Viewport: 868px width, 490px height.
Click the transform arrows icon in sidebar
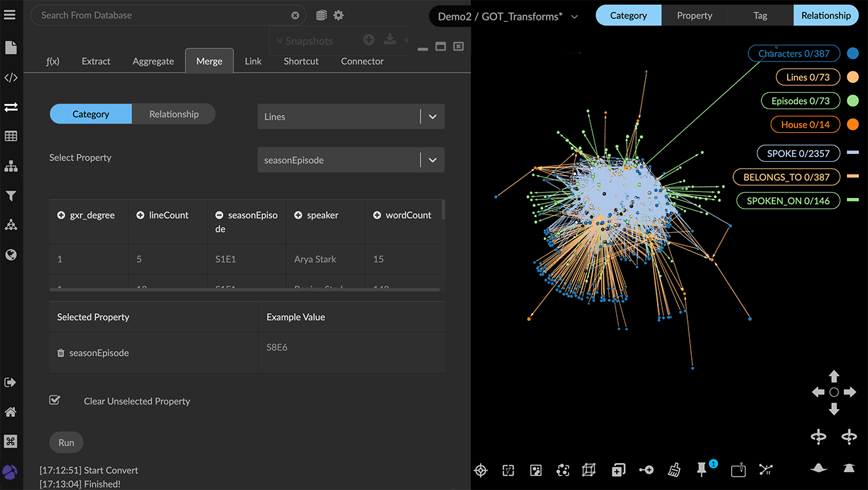11,107
